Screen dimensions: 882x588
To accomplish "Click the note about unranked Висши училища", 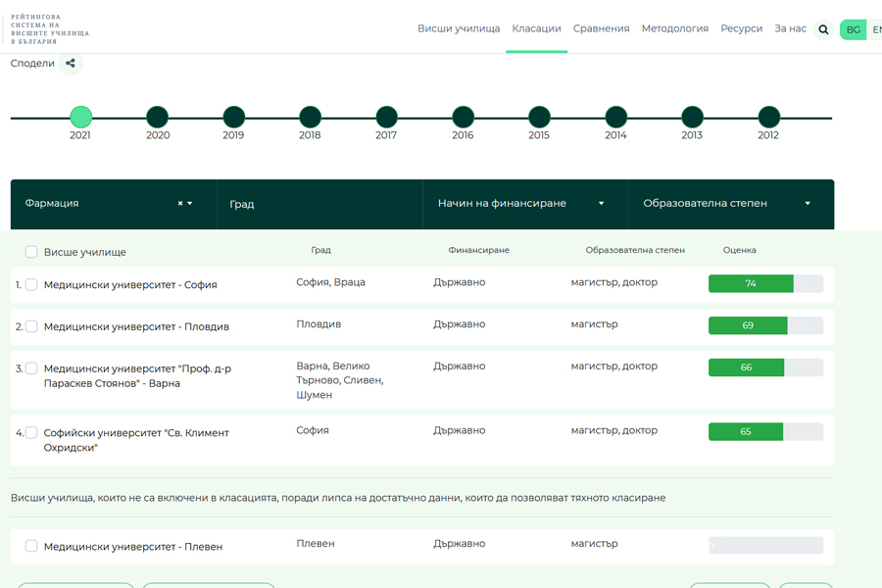I will tap(338, 498).
